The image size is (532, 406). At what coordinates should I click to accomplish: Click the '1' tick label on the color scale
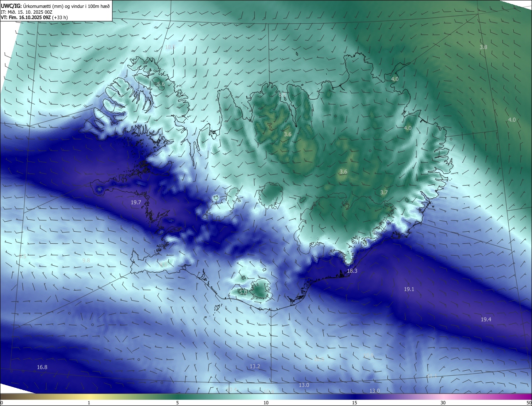point(89,403)
